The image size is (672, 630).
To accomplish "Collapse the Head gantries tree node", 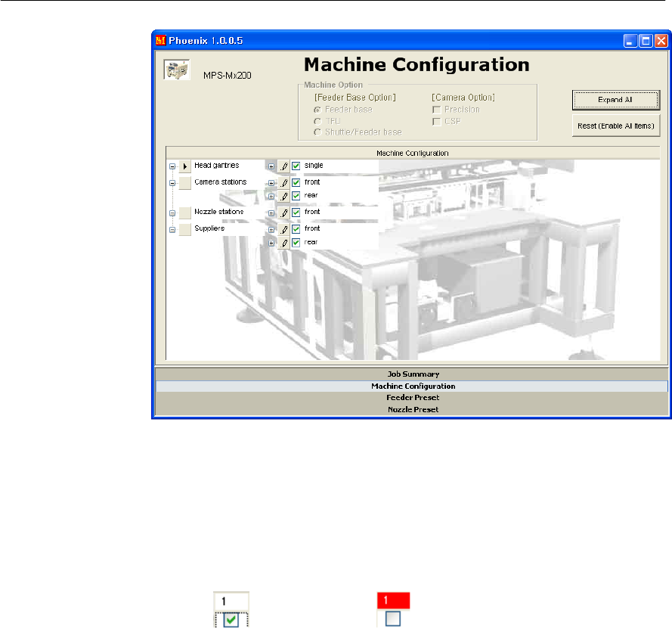I will click(x=172, y=166).
